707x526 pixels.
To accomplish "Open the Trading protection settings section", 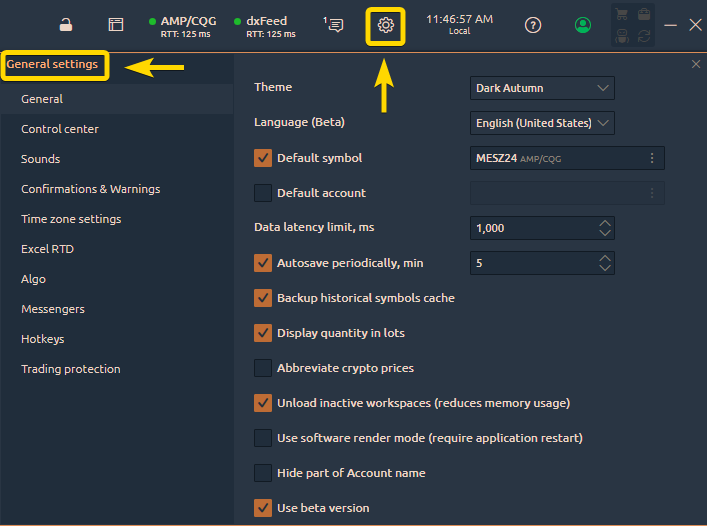I will coord(70,369).
